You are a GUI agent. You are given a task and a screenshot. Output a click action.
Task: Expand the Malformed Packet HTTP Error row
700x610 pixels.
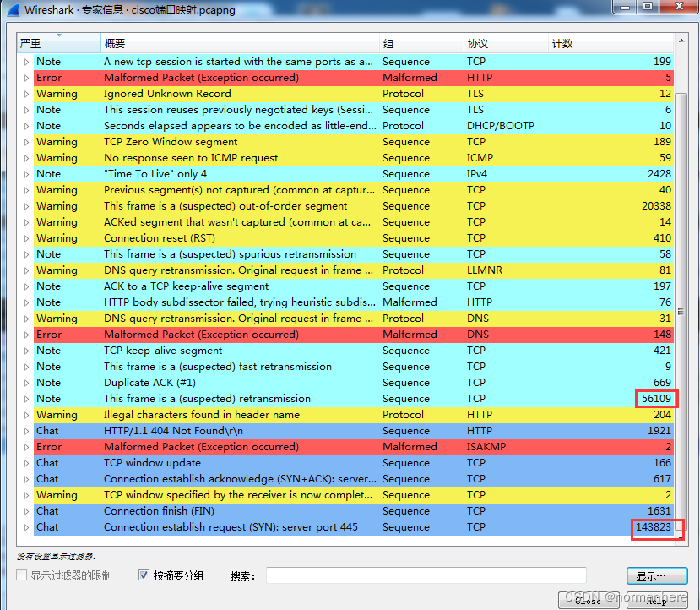pyautogui.click(x=26, y=78)
